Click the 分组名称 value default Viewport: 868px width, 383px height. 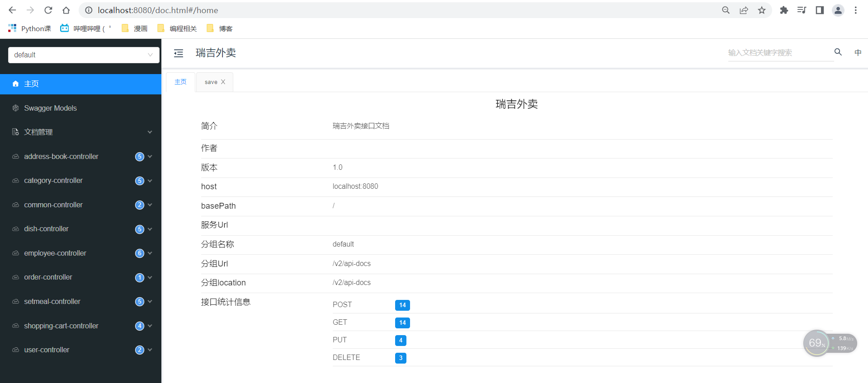(x=343, y=244)
